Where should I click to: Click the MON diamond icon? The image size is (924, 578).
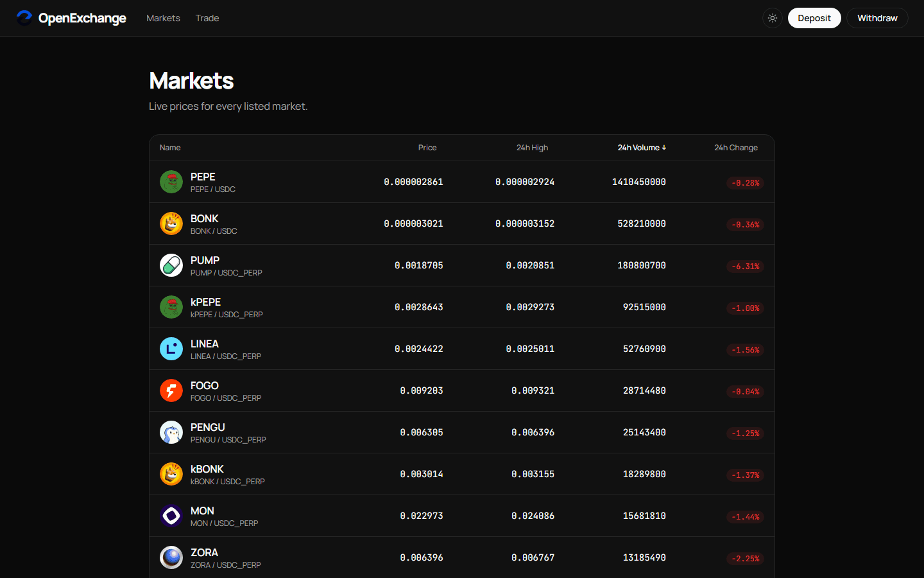click(171, 516)
